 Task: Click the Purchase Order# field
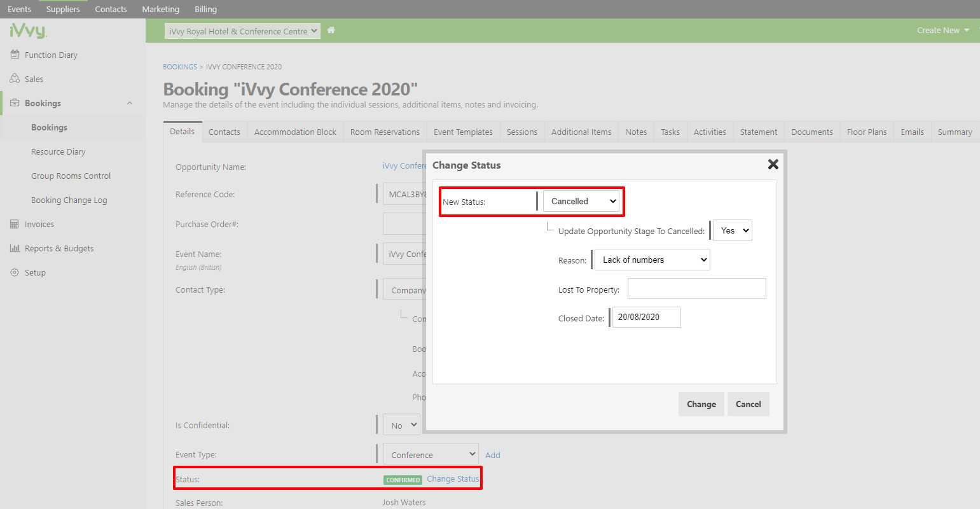[x=404, y=224]
